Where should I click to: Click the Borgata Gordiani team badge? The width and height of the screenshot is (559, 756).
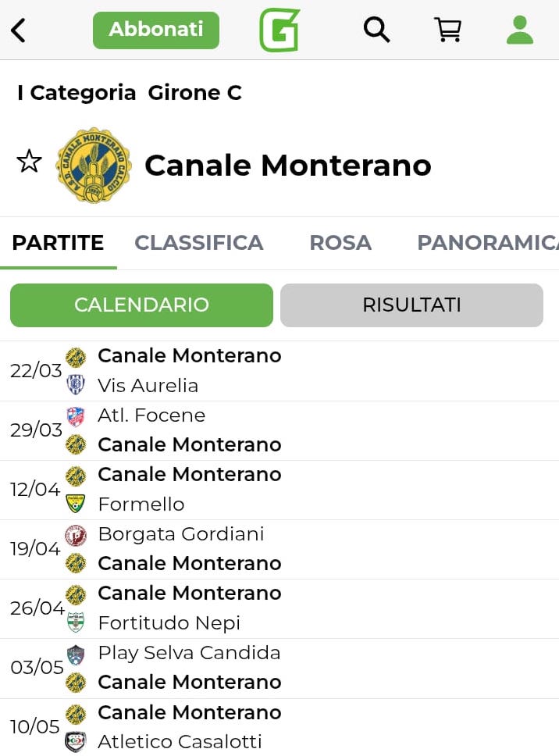pos(76,534)
